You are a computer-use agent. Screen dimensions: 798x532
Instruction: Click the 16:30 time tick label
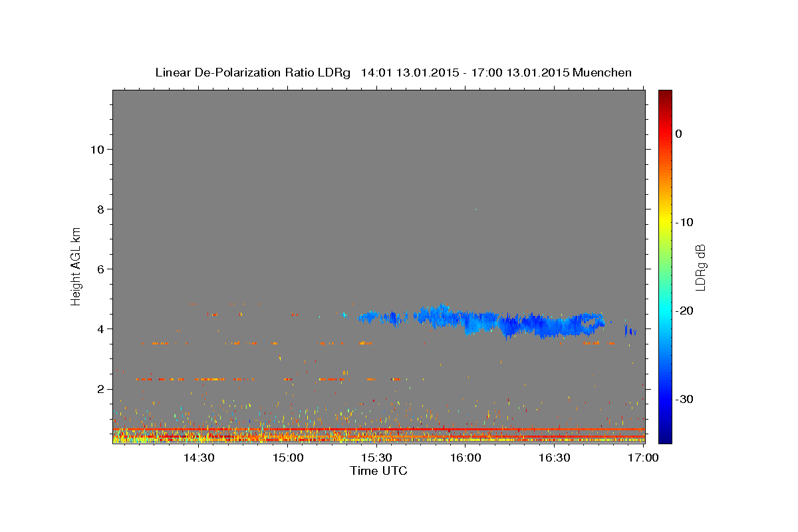coord(555,458)
